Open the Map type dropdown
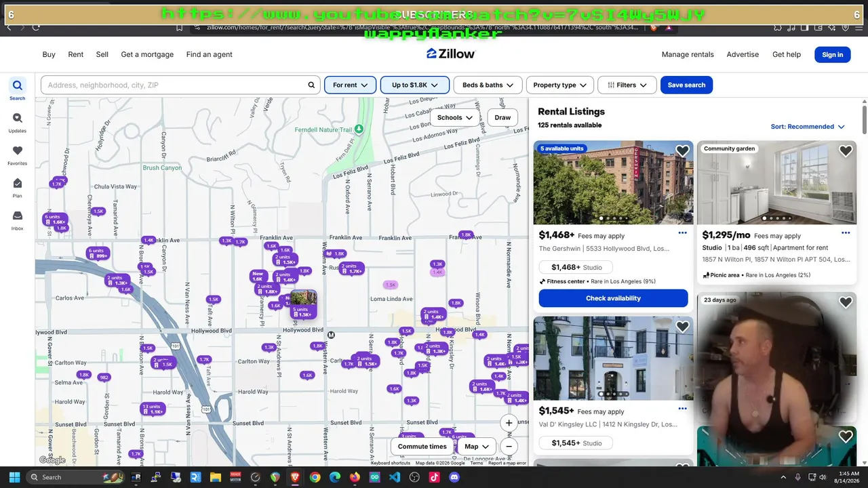This screenshot has width=868, height=488. pyautogui.click(x=476, y=447)
